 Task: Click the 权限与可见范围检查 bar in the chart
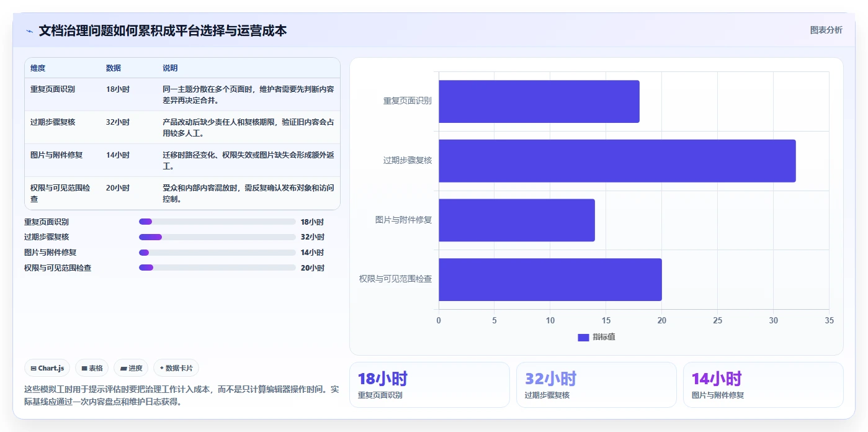[550, 279]
